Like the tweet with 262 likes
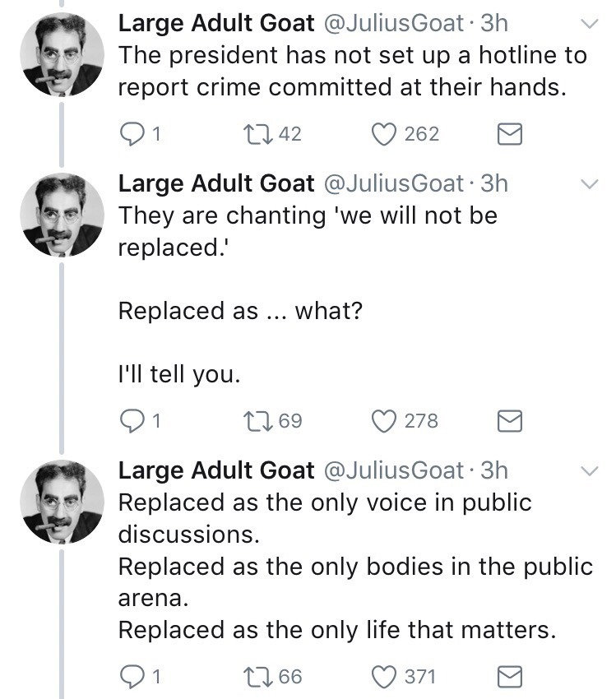This screenshot has width=616, height=699. (385, 134)
